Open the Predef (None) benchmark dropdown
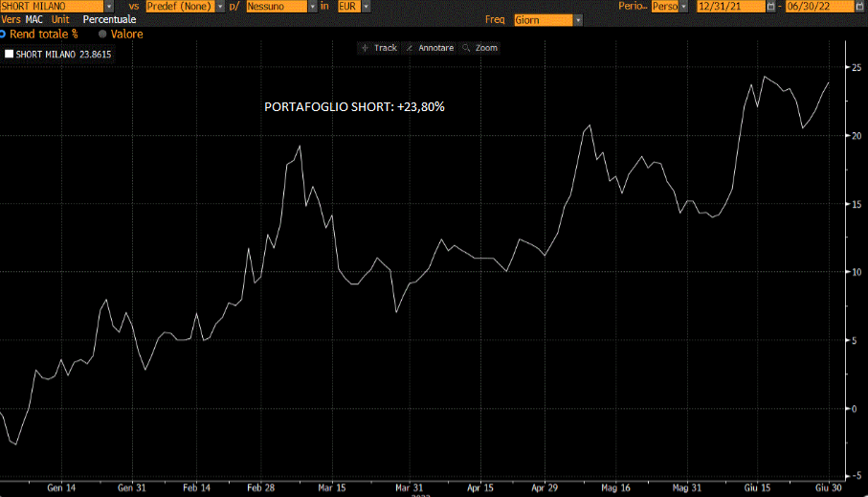 pos(220,7)
